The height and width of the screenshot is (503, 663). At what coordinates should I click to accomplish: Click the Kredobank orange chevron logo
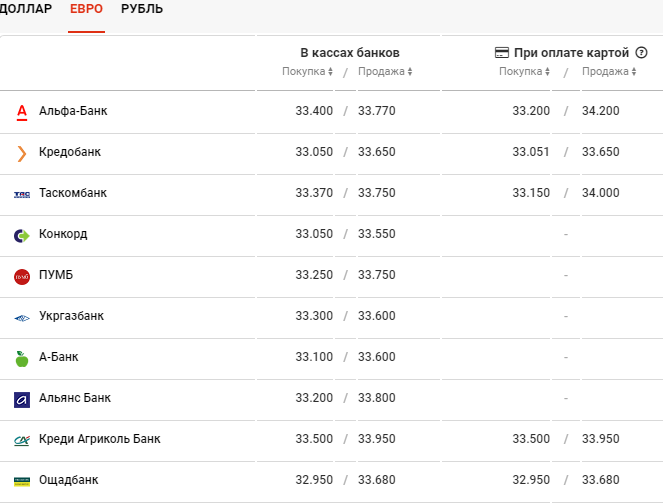click(x=22, y=152)
